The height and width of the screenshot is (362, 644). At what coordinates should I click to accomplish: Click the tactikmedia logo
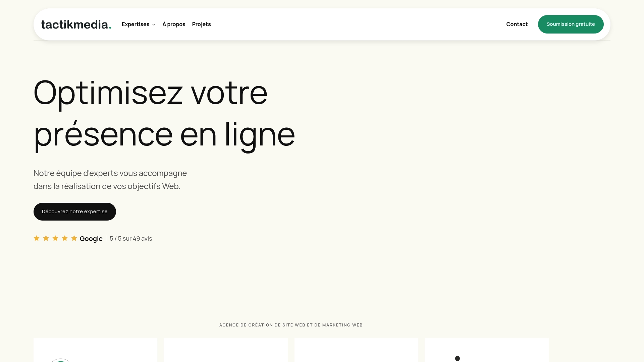coord(76,24)
